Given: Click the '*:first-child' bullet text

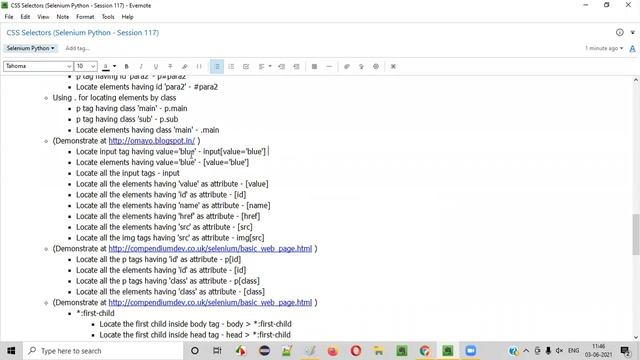Looking at the screenshot, I should 96,313.
